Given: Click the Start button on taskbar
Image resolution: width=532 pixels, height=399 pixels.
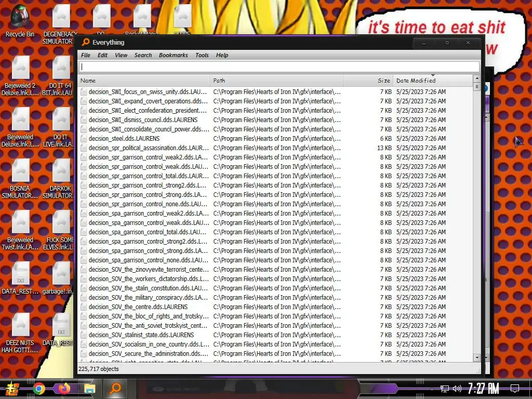Looking at the screenshot, I should (12, 389).
